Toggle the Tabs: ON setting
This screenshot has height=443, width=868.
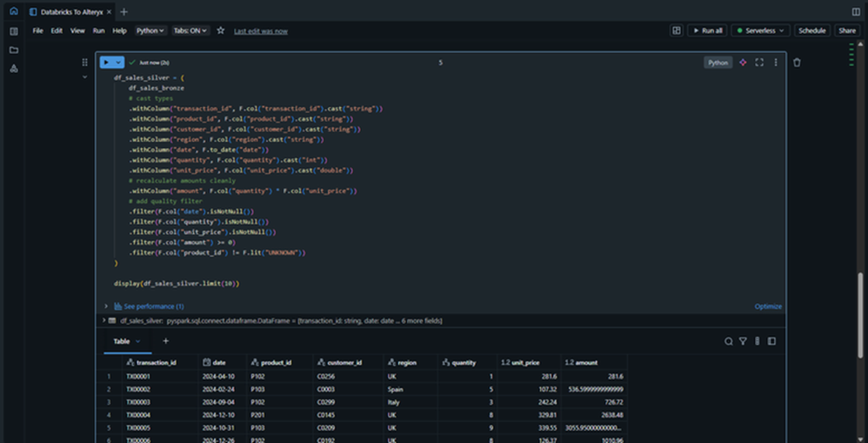(x=190, y=30)
